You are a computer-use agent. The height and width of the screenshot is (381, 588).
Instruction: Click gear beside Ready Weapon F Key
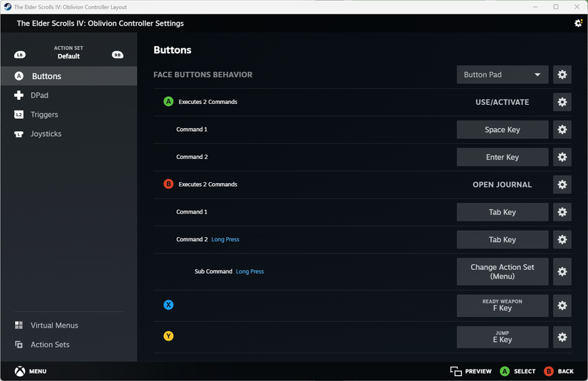[x=562, y=306]
